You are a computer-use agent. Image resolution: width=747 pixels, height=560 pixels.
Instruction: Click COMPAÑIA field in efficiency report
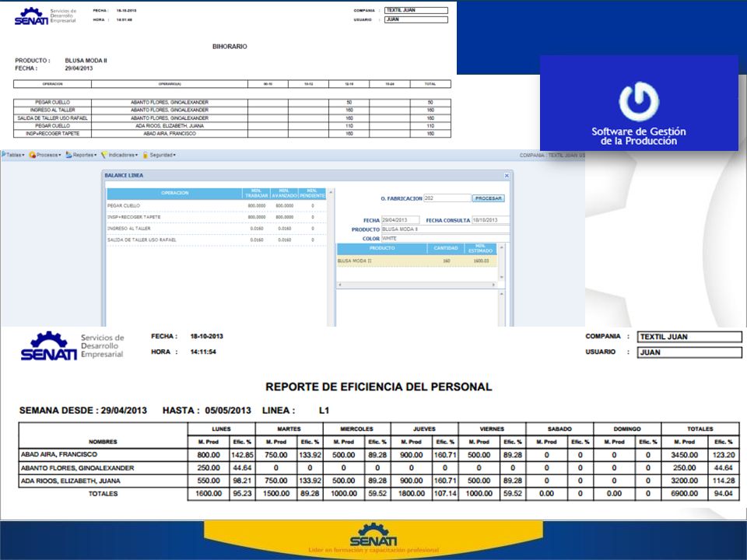[x=689, y=337]
